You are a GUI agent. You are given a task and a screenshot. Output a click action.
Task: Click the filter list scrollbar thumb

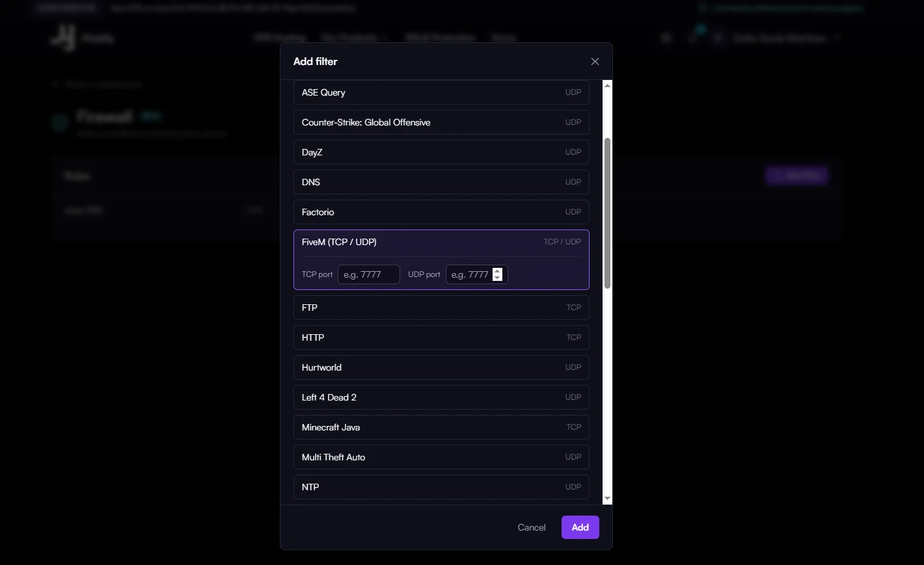coord(607,213)
